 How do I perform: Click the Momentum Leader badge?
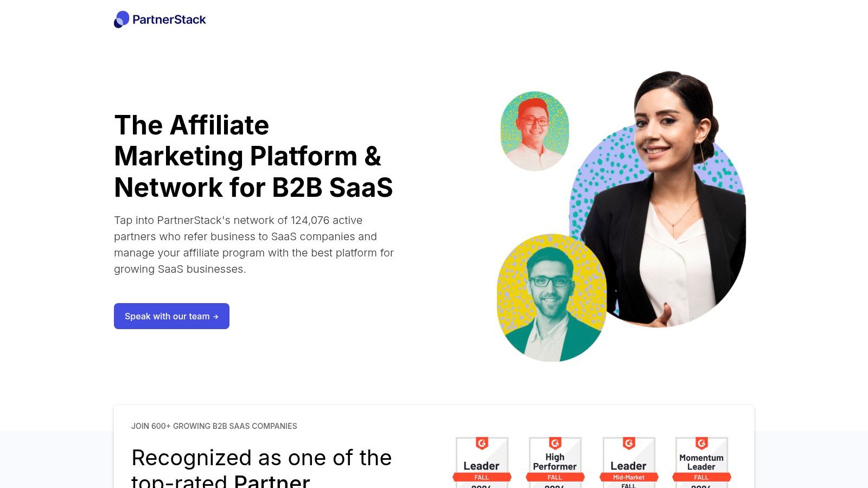[701, 461]
